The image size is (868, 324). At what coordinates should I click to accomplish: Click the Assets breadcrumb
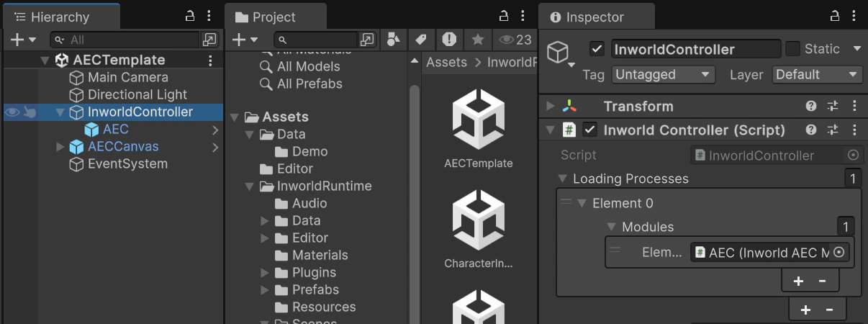click(447, 63)
